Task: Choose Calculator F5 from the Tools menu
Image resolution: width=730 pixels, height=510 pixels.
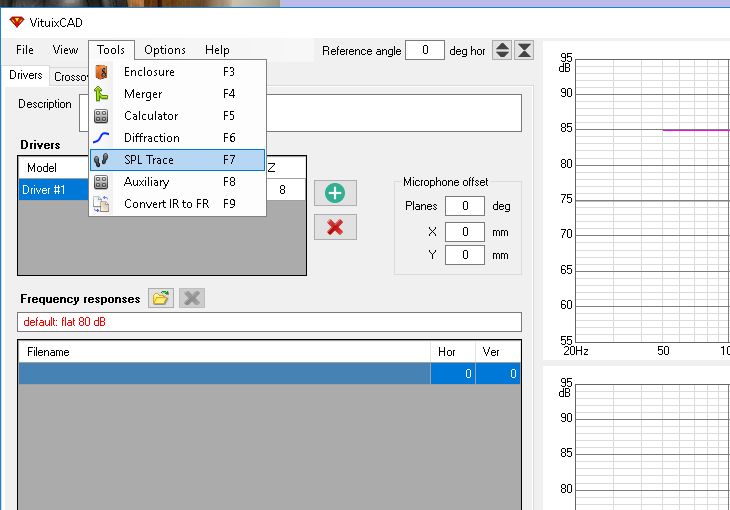Action: [177, 116]
